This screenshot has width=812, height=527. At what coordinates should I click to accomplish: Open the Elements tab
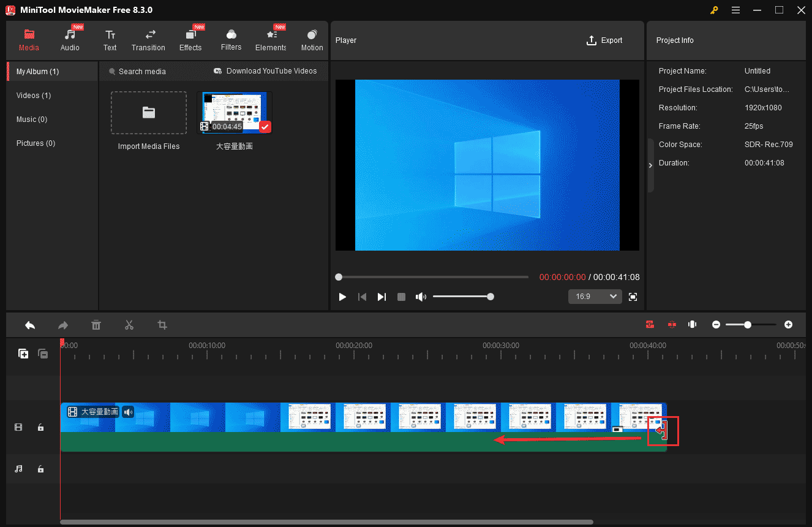271,40
